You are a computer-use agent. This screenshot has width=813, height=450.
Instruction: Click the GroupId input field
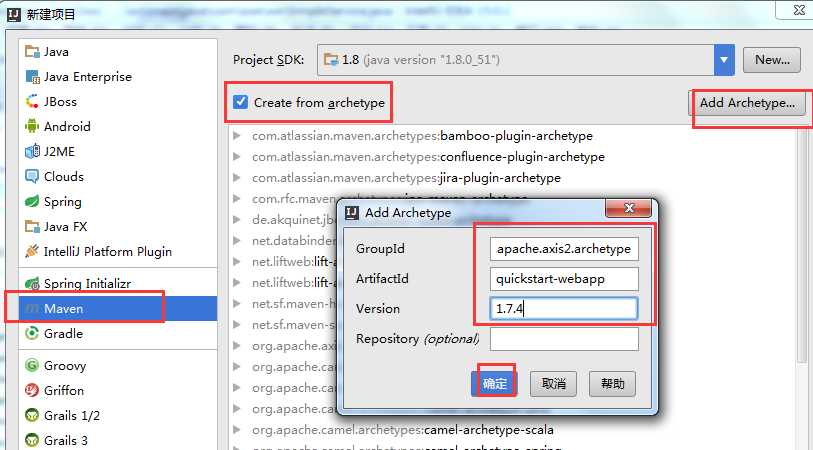(x=564, y=249)
